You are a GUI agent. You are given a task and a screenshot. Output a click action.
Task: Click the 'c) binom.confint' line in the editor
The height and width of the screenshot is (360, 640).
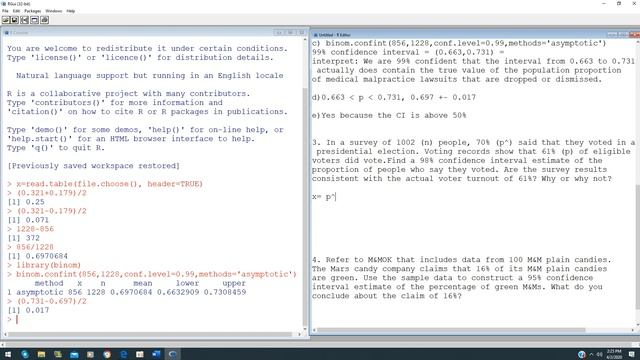coord(459,43)
